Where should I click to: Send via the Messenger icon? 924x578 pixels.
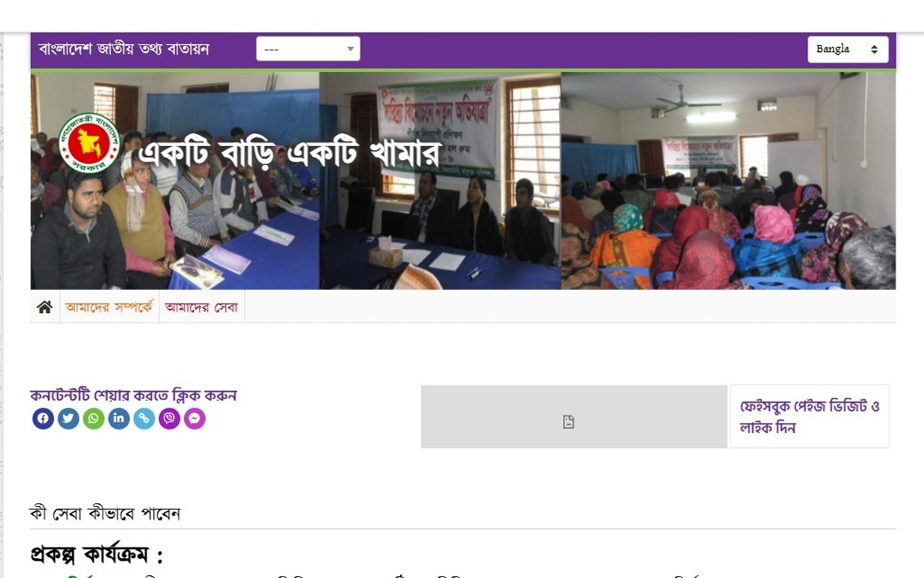click(195, 419)
